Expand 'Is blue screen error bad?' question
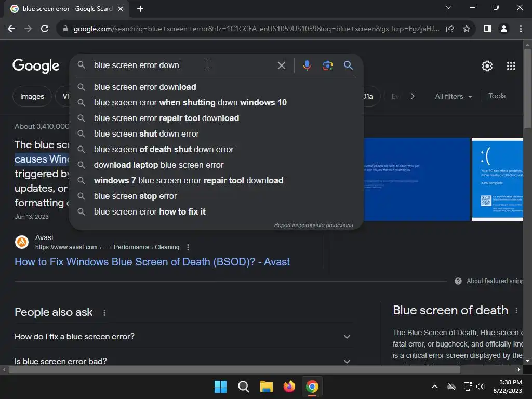This screenshot has width=532, height=399. tap(183, 362)
